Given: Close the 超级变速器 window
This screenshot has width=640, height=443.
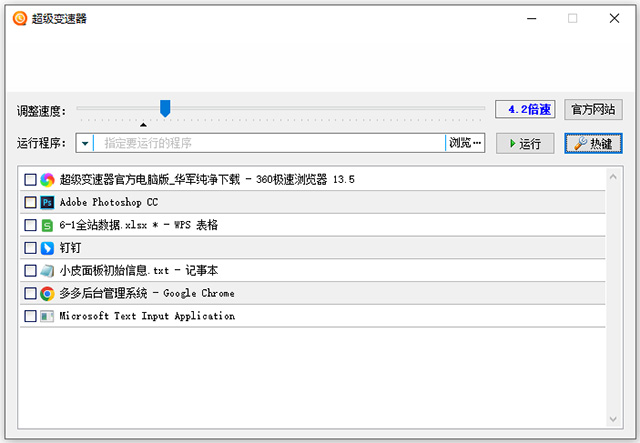Looking at the screenshot, I should [614, 18].
